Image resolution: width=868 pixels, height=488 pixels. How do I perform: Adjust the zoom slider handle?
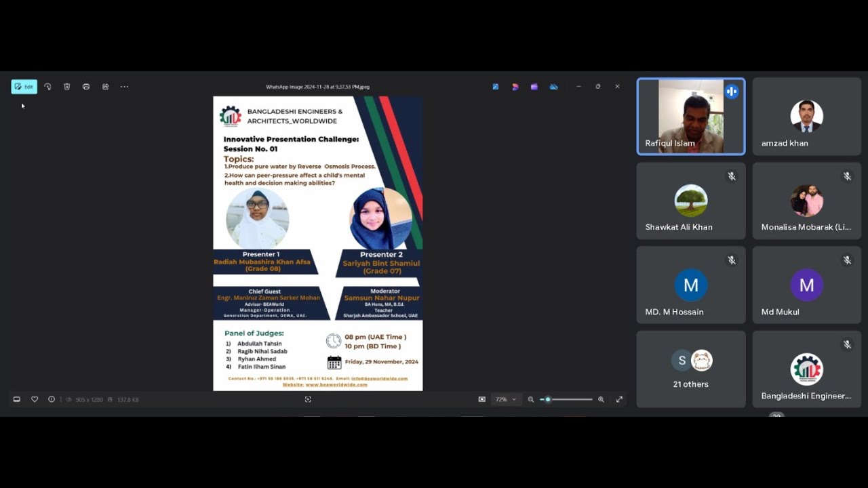(x=548, y=400)
